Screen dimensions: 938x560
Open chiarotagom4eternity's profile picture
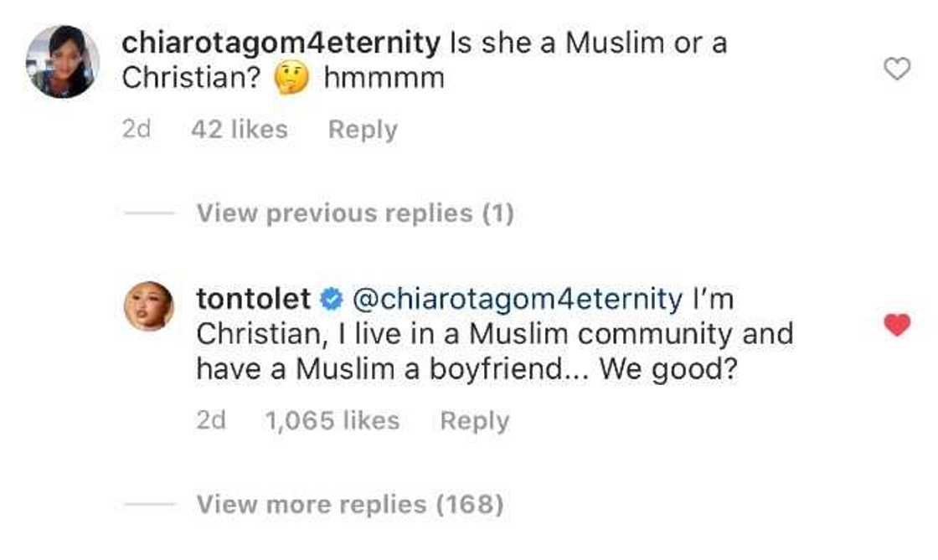tap(63, 61)
